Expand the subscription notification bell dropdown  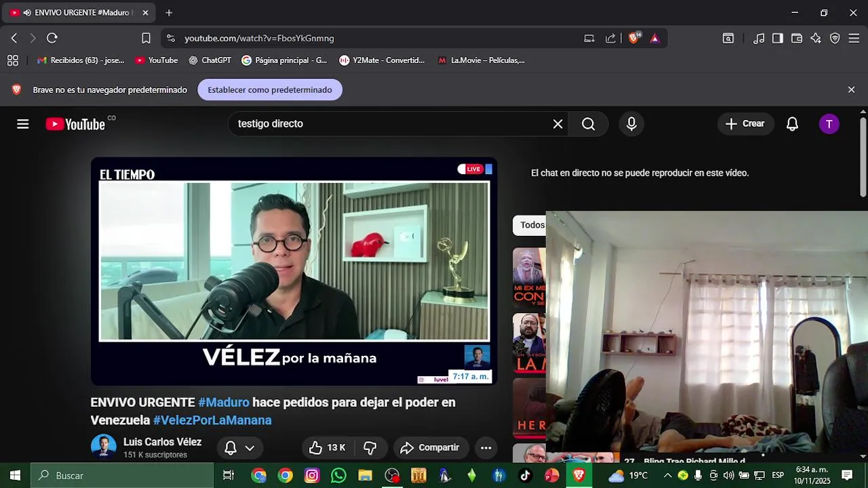[239, 448]
